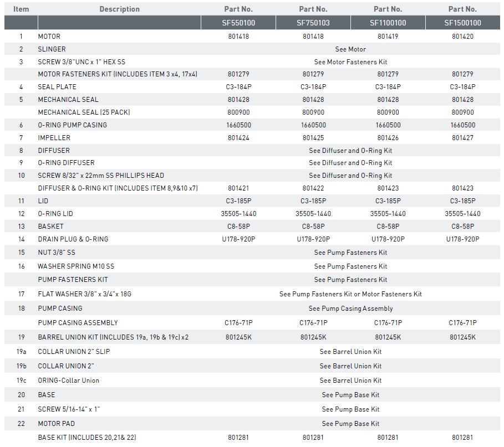Click PUMP CASING ASSEMBLY description
This screenshot has height=447, width=504.
[x=78, y=323]
